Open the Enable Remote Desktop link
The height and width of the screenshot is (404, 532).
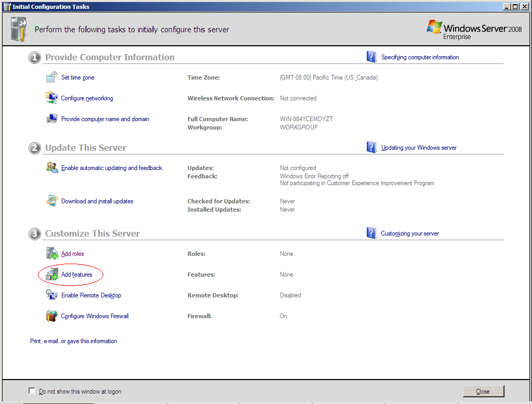point(91,295)
